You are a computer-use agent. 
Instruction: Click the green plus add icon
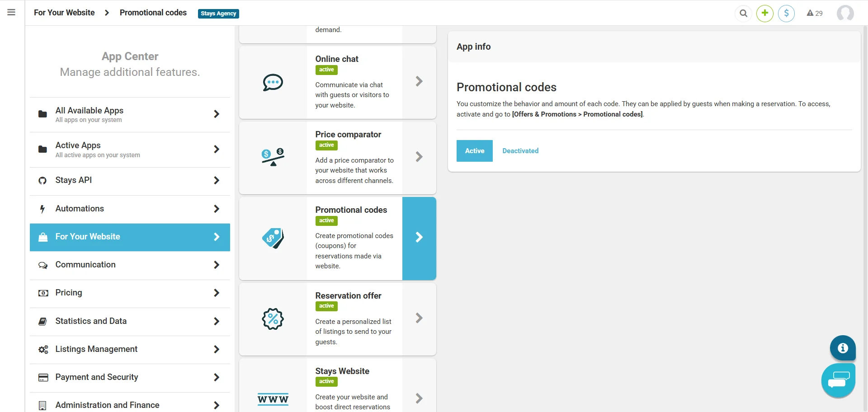(765, 13)
